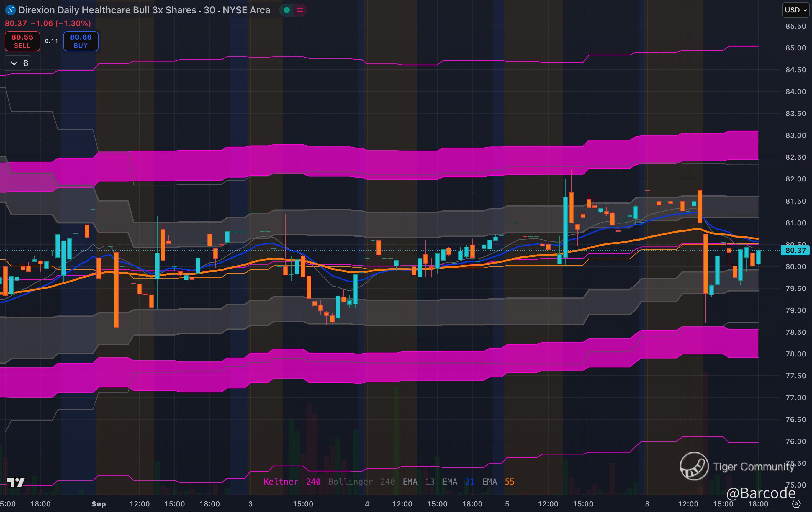Open chart settings gear on price axis

pos(796,504)
